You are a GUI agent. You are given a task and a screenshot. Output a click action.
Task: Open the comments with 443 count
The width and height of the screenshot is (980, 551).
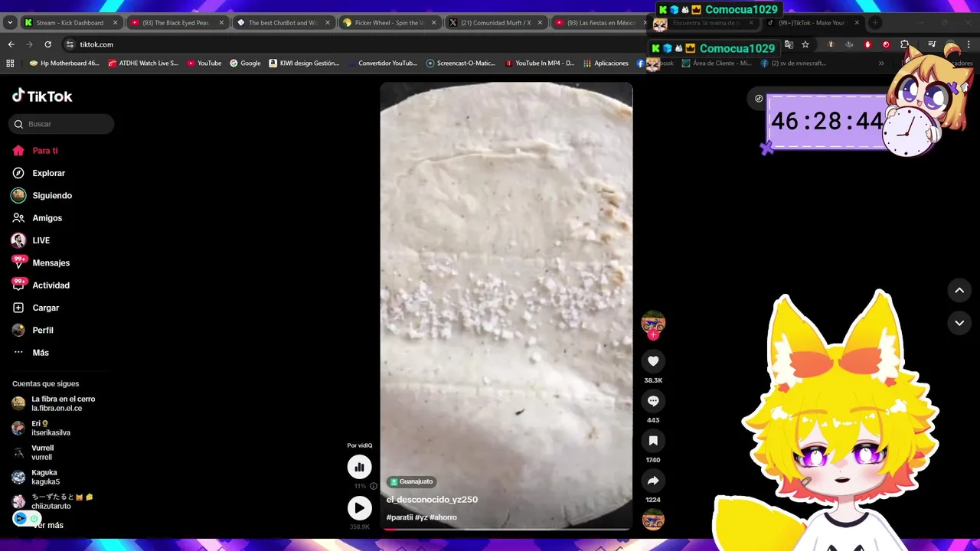coord(653,401)
